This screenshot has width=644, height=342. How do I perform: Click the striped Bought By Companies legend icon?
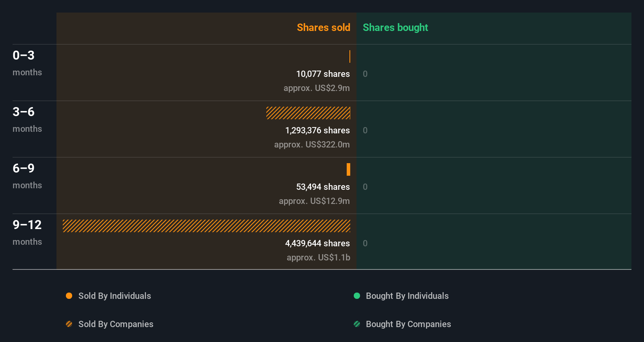(x=357, y=324)
